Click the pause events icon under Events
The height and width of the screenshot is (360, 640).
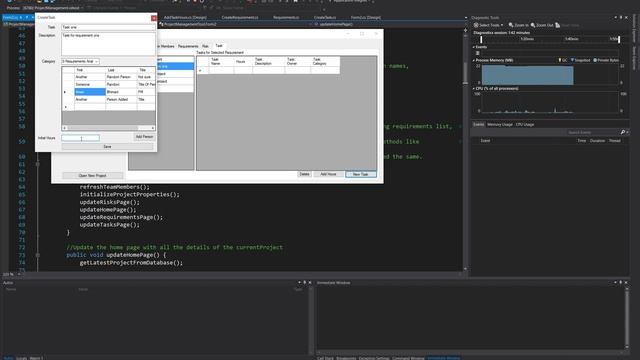click(x=478, y=53)
